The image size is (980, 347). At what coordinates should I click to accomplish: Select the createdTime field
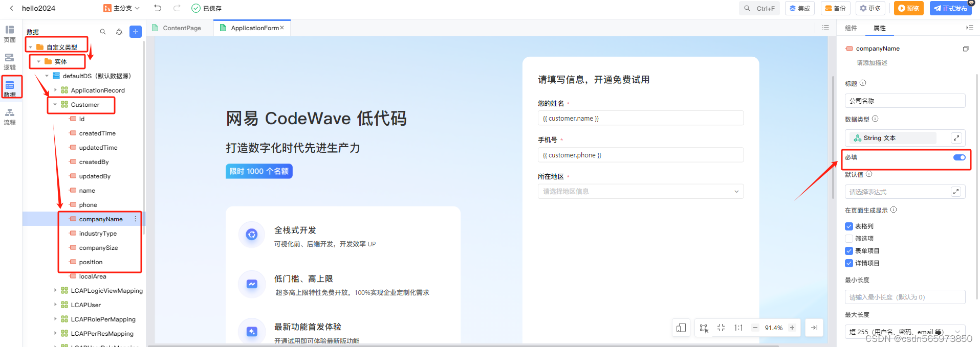pos(97,133)
